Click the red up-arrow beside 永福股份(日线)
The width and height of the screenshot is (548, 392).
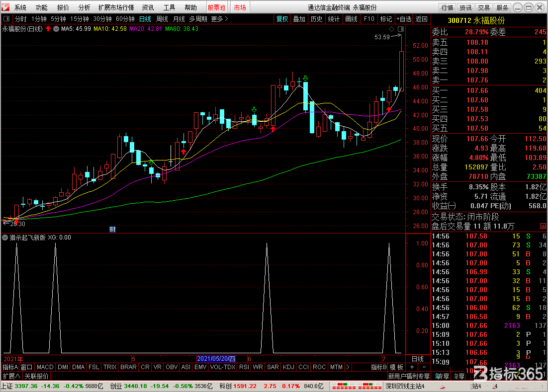(x=48, y=29)
